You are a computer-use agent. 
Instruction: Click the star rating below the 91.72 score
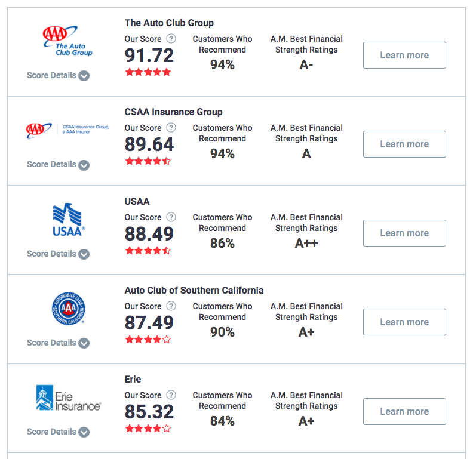[148, 72]
